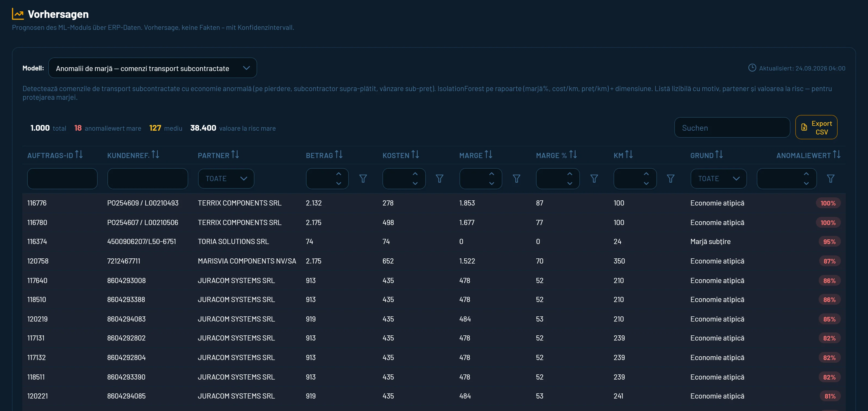The width and height of the screenshot is (868, 411).
Task: Select partner TORIA SOLUTIONS SRL
Action: [x=233, y=242]
